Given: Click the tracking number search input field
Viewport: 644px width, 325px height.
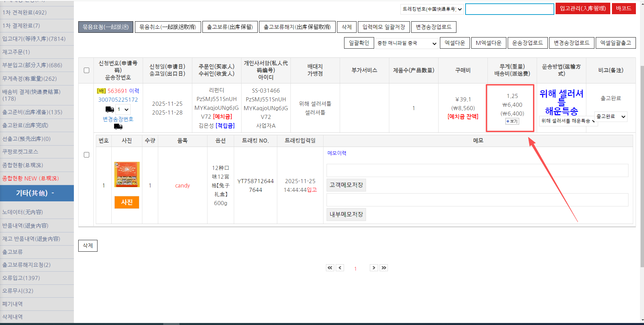Looking at the screenshot, I should pyautogui.click(x=509, y=9).
